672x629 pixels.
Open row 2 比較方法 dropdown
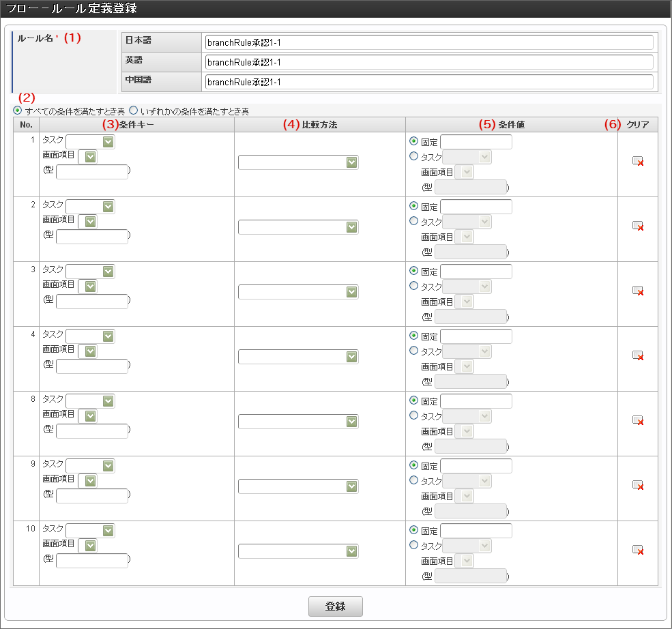(x=298, y=227)
